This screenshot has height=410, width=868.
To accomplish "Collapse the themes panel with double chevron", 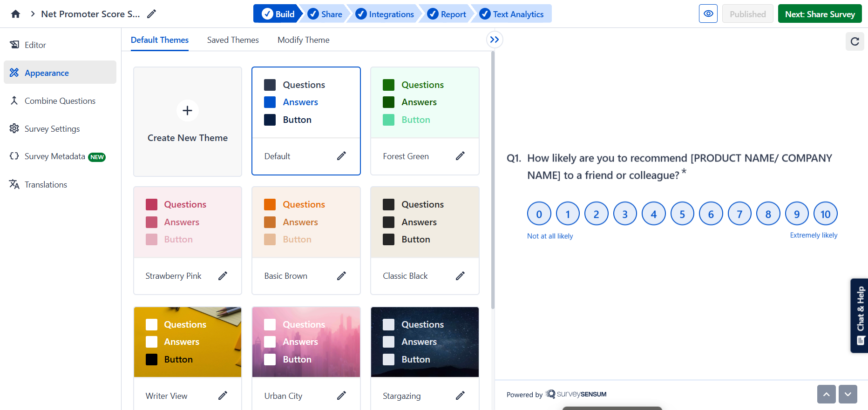I will (494, 40).
